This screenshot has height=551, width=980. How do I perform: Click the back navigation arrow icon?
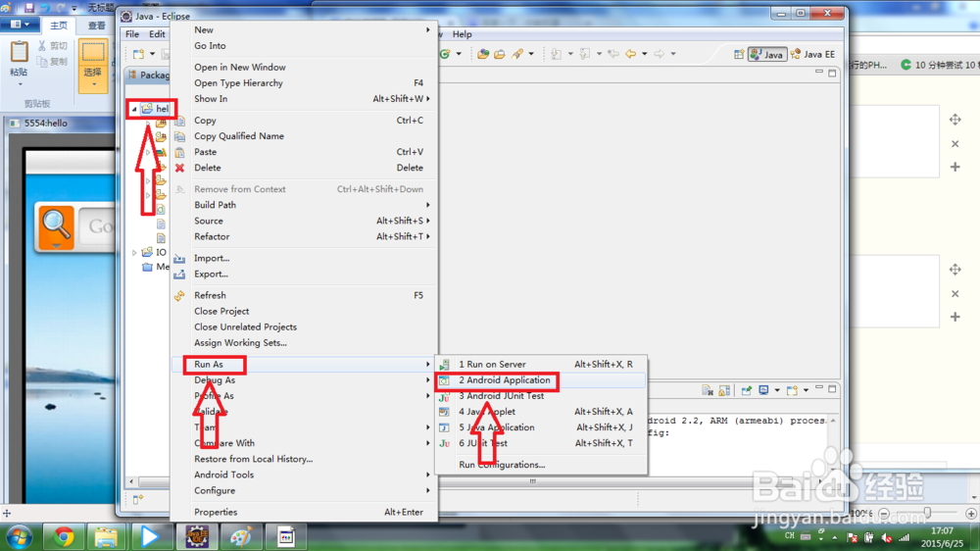630,54
